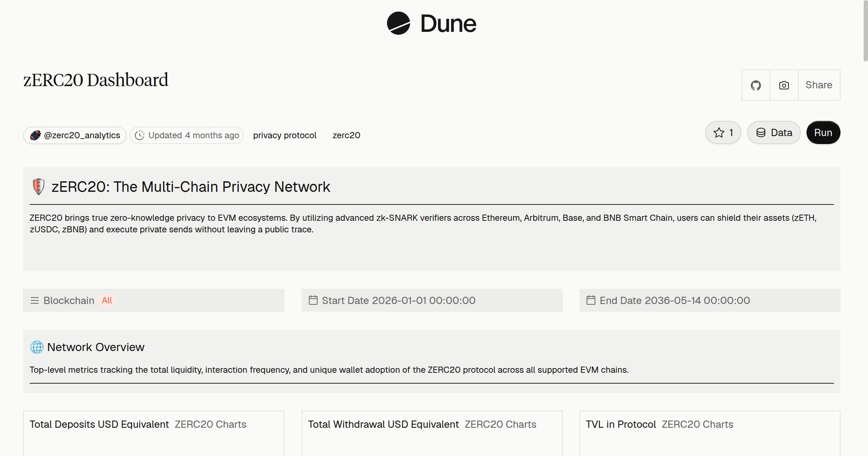Select the 'zerc20' tag

(x=346, y=135)
